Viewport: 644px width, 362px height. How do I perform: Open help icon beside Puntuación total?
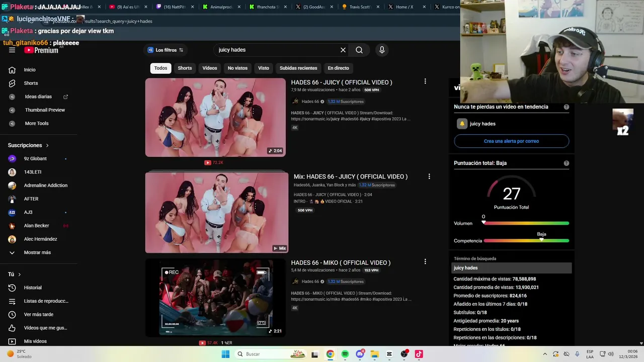pyautogui.click(x=567, y=163)
